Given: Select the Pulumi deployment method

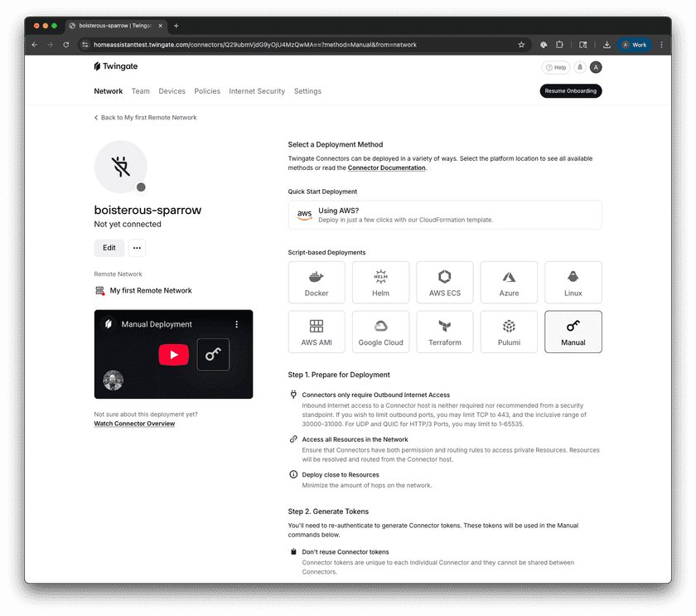Looking at the screenshot, I should click(509, 332).
